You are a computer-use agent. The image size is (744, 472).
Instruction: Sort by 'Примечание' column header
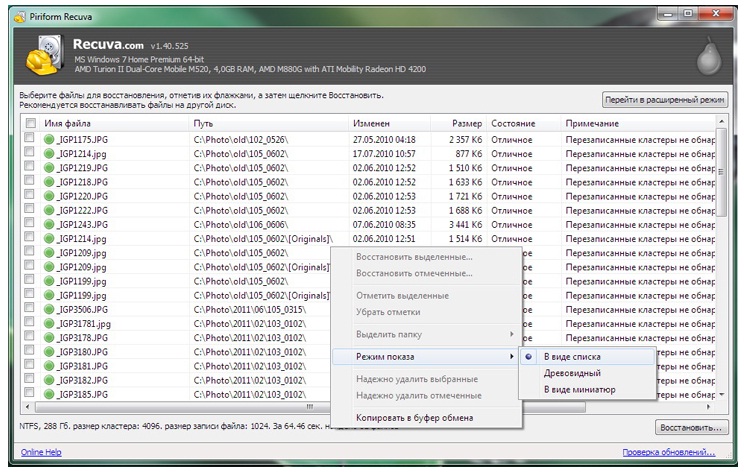[x=638, y=123]
